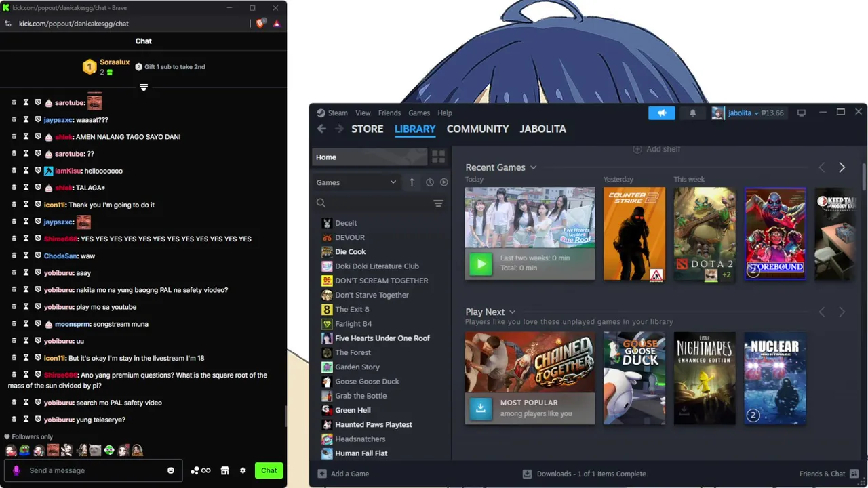Screen dimensions: 868x488
Task: Open the jabolita account avatar
Action: click(717, 113)
